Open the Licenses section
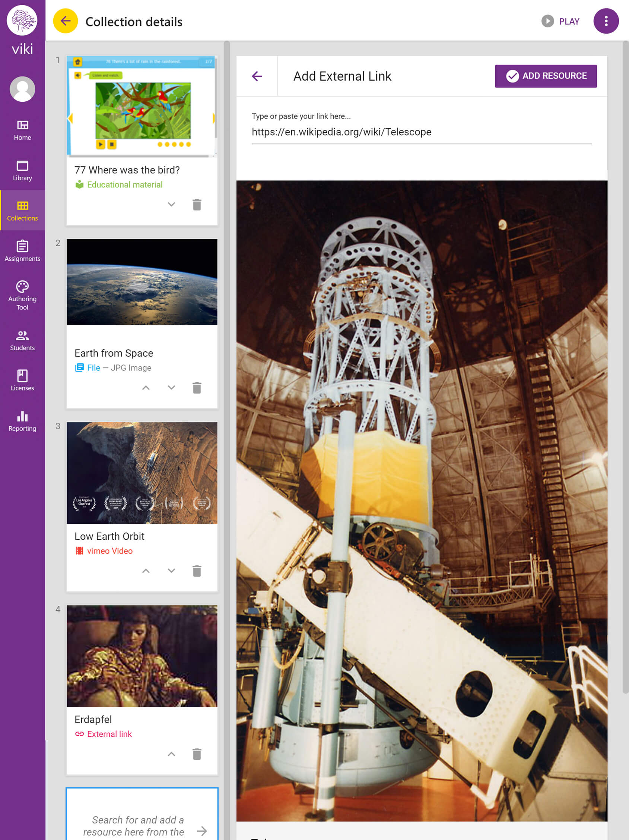 (22, 380)
